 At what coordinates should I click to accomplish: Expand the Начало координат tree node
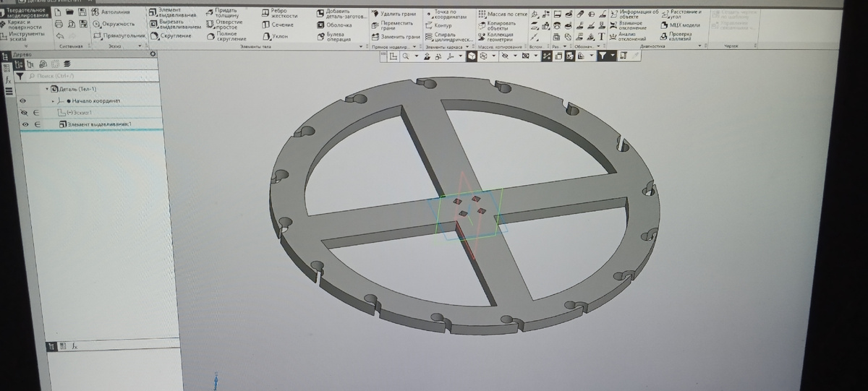click(x=53, y=101)
